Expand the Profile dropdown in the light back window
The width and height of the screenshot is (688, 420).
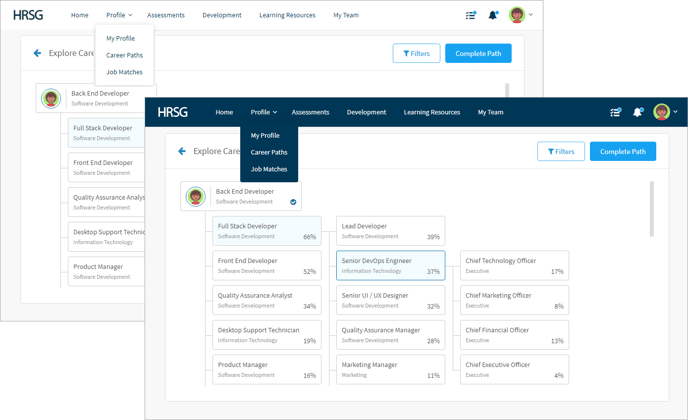click(119, 15)
